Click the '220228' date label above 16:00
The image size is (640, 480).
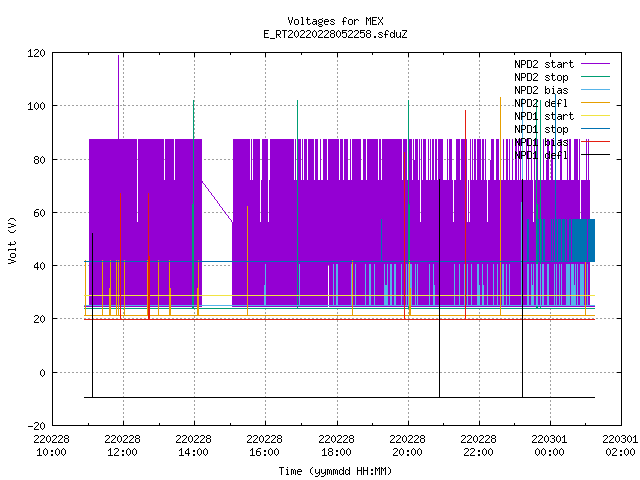(264, 439)
